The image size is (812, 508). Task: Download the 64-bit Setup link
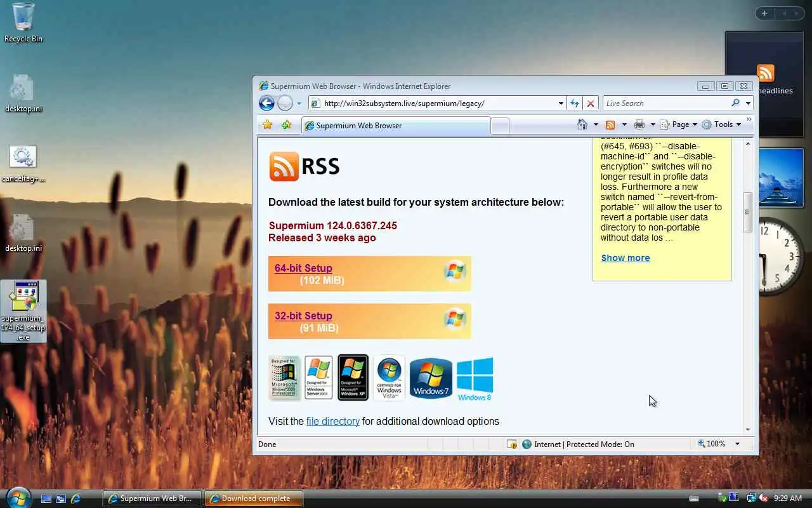tap(303, 268)
